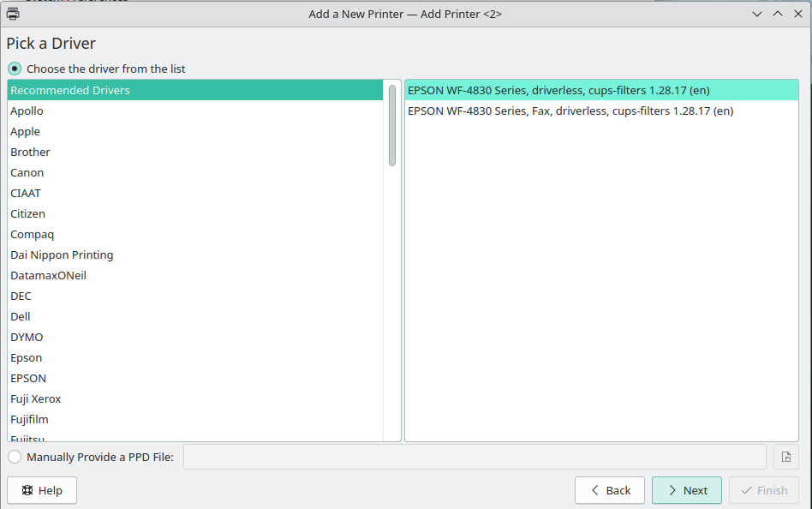812x509 pixels.
Task: Select Recommended Drivers in the list
Action: pyautogui.click(x=195, y=90)
